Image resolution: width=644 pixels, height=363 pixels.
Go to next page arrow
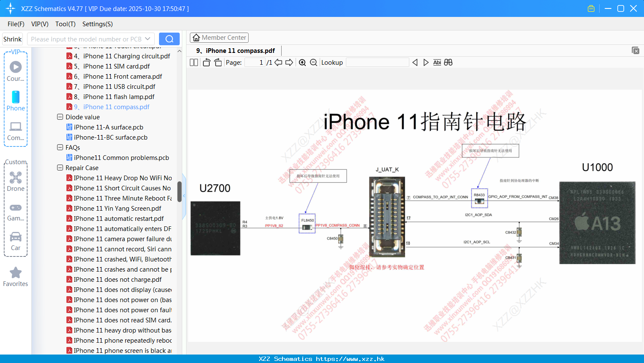[x=289, y=62]
